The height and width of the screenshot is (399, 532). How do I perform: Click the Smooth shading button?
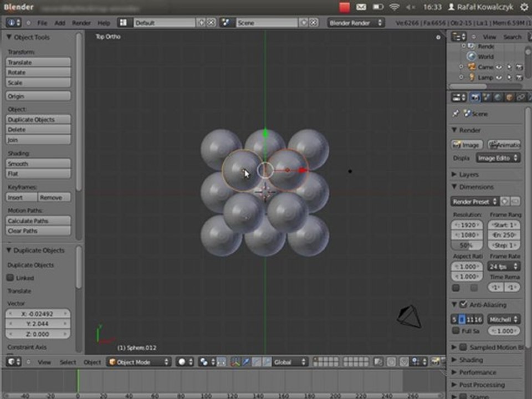(x=38, y=163)
